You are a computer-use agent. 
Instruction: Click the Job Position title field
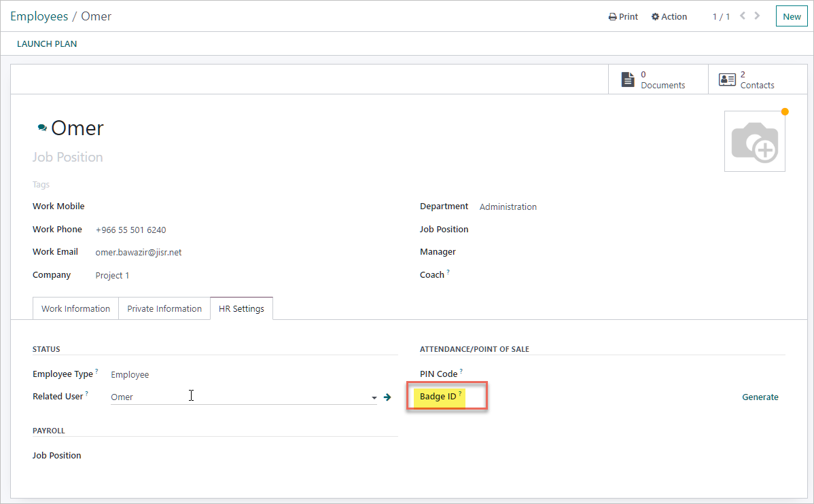tap(68, 157)
